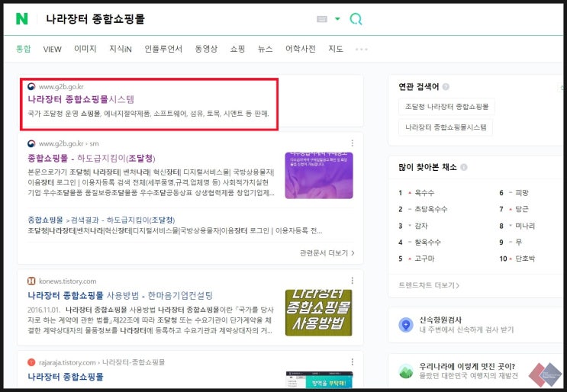Image resolution: width=567 pixels, height=392 pixels.
Task: Select the 동영상 tab
Action: click(206, 49)
